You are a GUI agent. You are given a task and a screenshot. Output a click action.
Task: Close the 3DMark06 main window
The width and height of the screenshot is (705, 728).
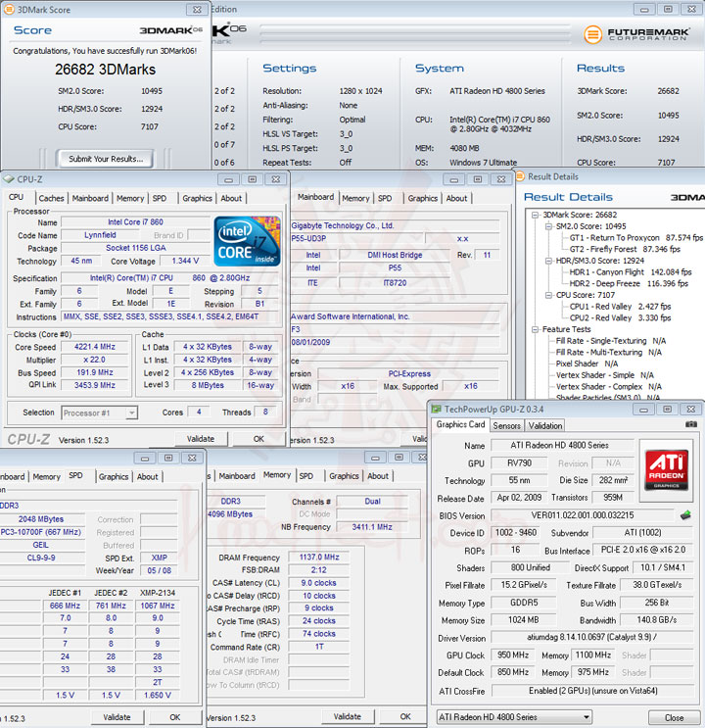point(691,9)
